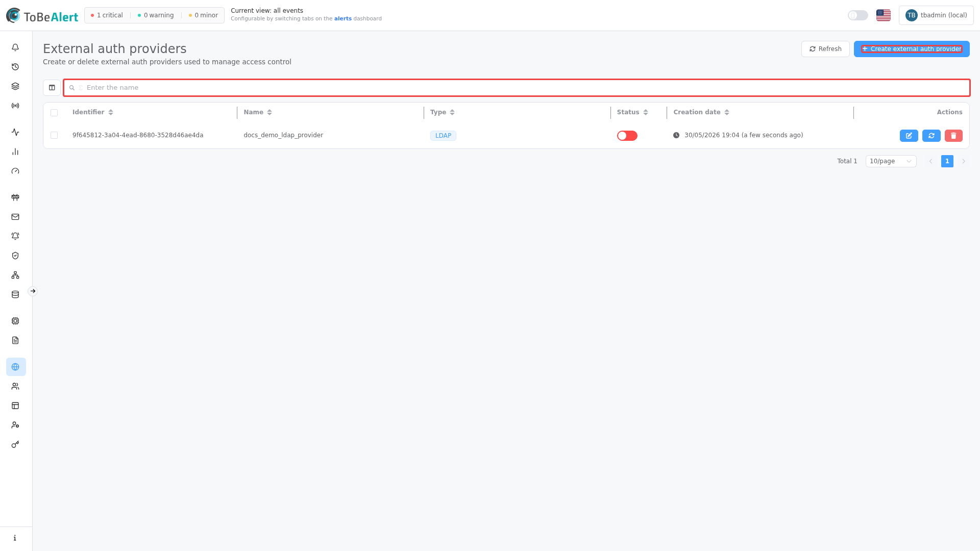Open the US flag language selector
The width and height of the screenshot is (980, 551).
(x=884, y=15)
